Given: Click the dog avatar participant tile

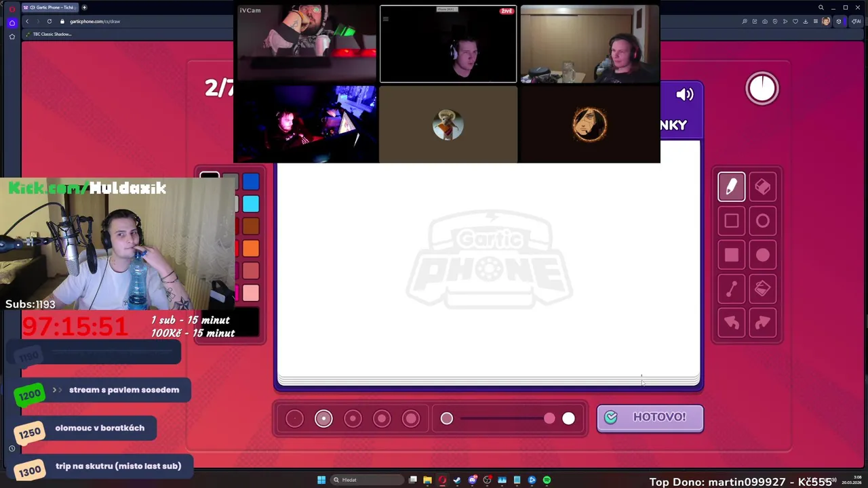Looking at the screenshot, I should [448, 125].
